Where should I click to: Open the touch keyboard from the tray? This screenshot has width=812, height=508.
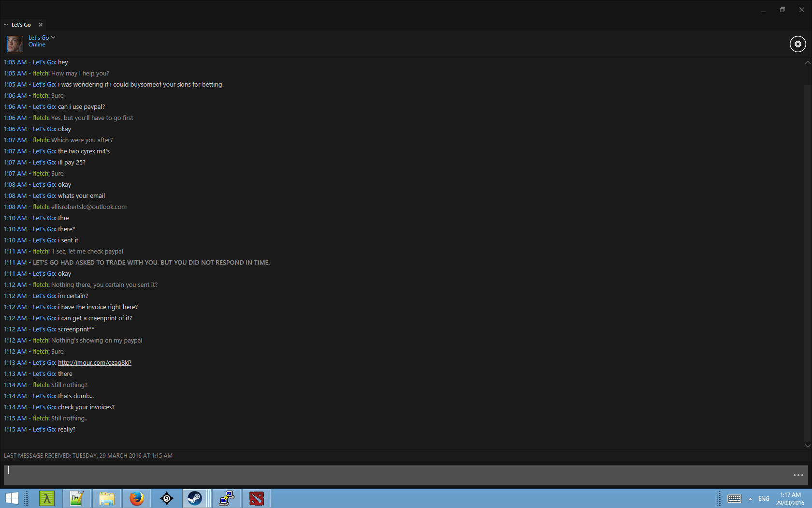tap(734, 499)
